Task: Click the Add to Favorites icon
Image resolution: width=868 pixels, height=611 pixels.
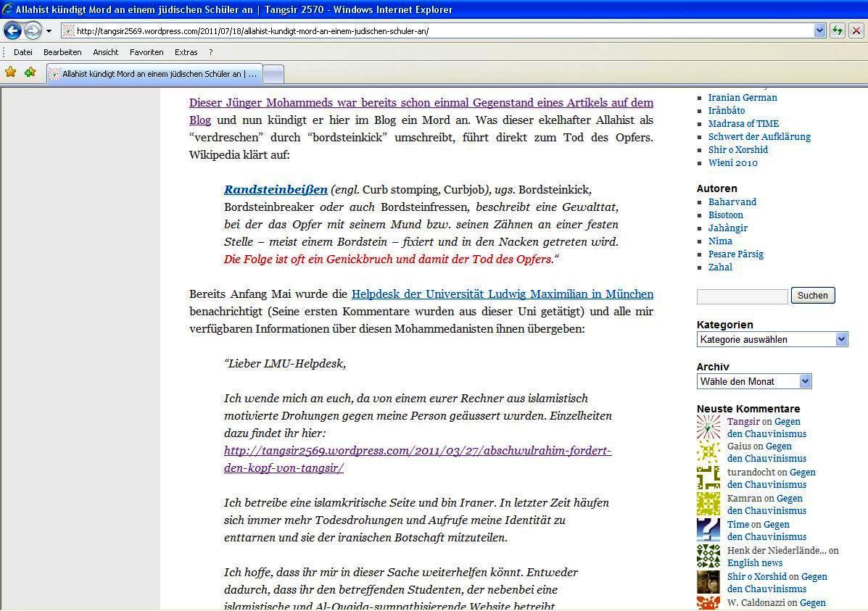Action: click(30, 72)
